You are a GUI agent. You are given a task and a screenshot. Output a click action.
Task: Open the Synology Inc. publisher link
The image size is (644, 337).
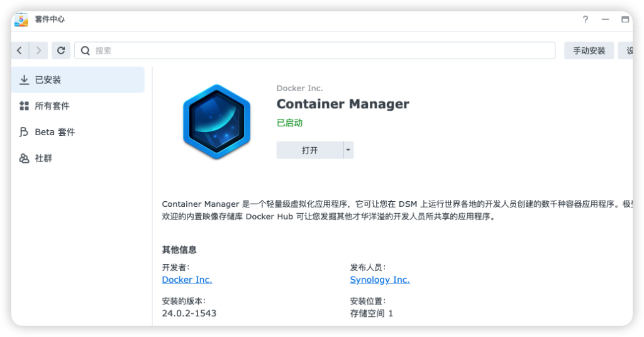tap(380, 280)
